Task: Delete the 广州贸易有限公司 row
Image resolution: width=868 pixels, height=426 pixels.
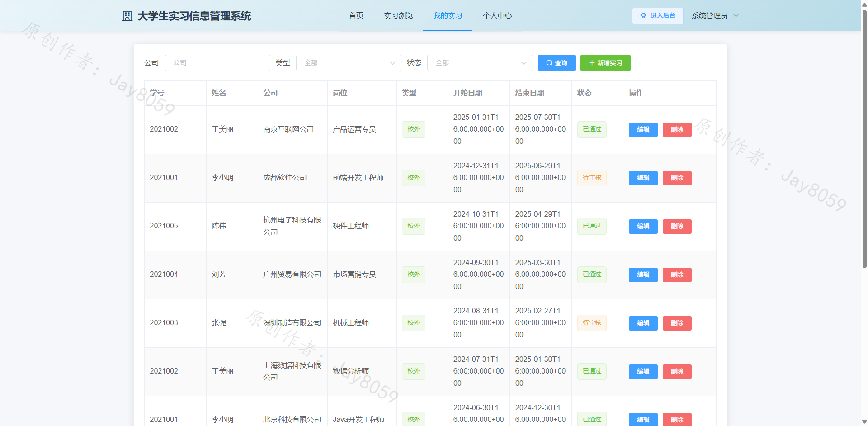Action: click(x=677, y=275)
